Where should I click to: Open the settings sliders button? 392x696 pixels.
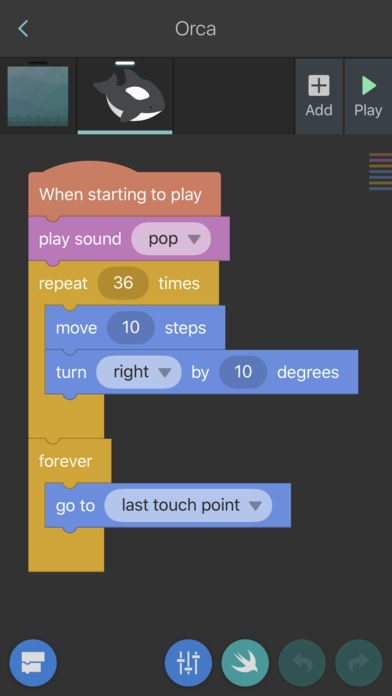pos(188,663)
